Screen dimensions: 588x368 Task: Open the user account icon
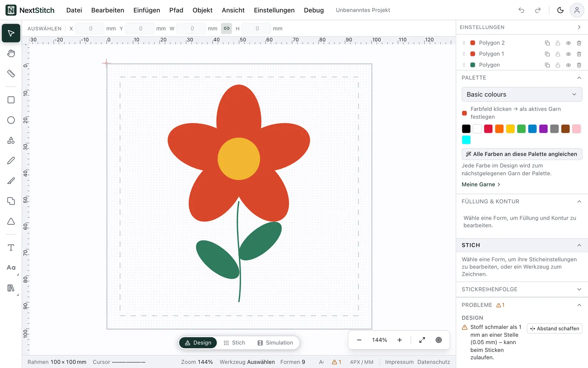pyautogui.click(x=577, y=10)
